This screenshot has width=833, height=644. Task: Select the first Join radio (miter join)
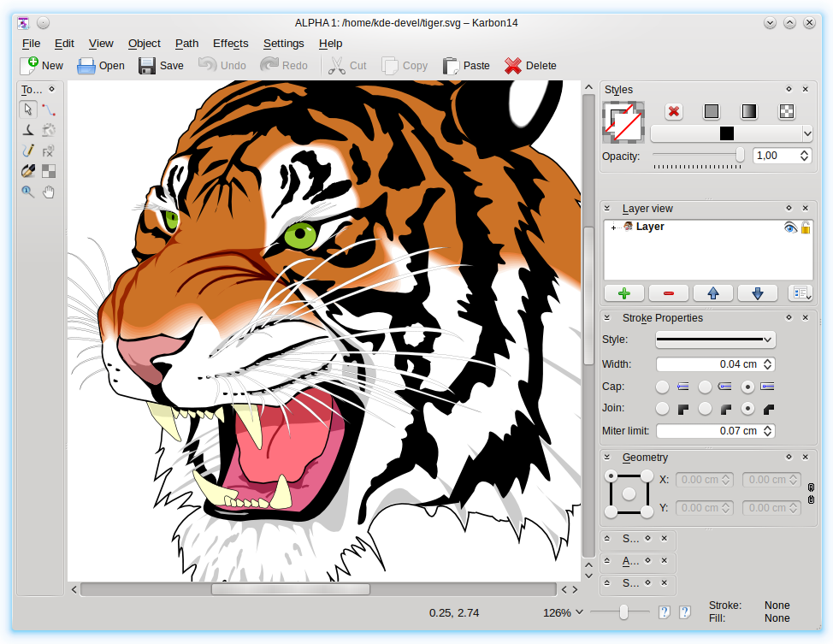[662, 409]
